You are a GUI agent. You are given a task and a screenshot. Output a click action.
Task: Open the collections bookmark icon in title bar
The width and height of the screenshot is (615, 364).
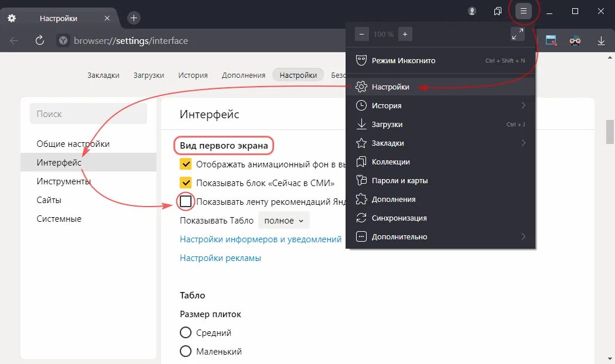[498, 11]
